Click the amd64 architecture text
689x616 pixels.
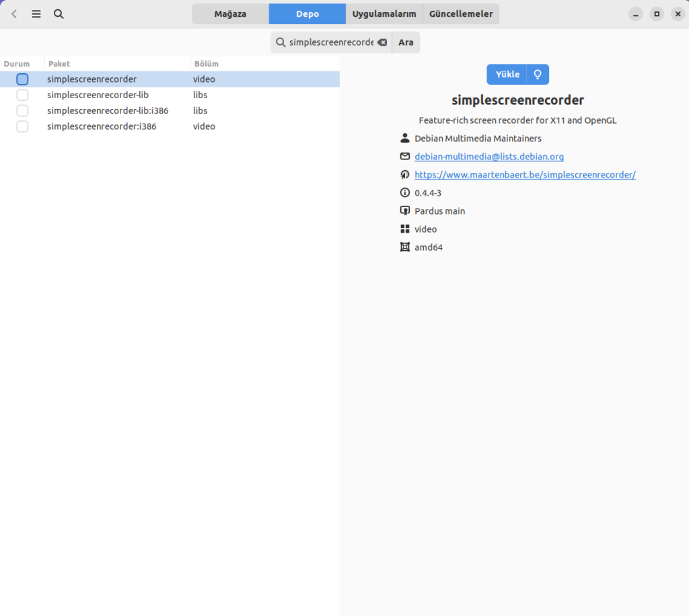click(429, 247)
